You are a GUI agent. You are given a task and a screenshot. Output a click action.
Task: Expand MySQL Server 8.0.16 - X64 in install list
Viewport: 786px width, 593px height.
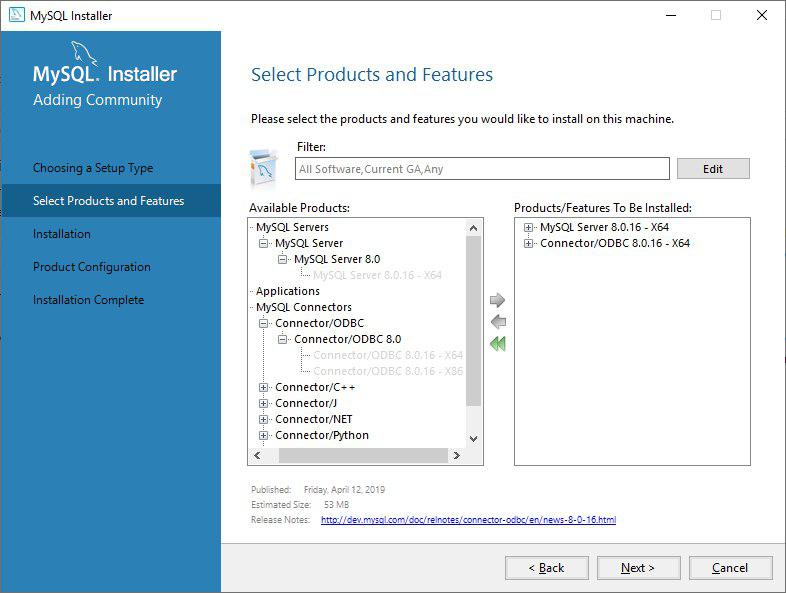tap(528, 227)
